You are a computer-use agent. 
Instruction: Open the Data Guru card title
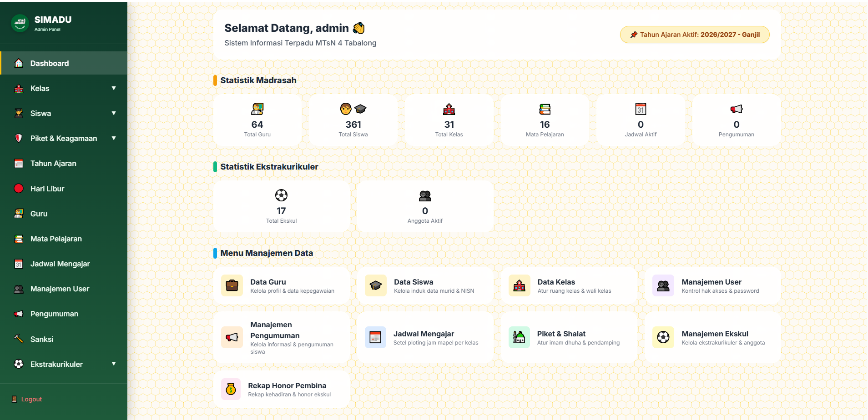pos(268,282)
